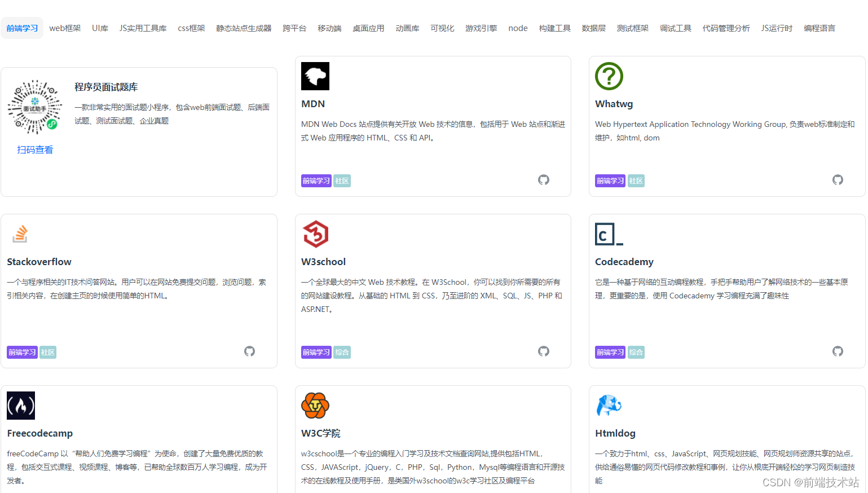868x493 pixels.
Task: Click the 前端学习 tag on W3school card
Action: [316, 353]
